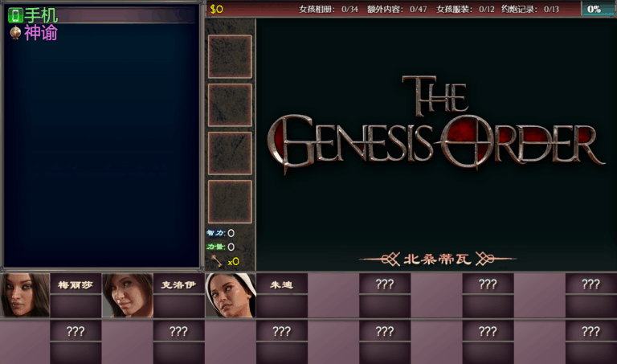This screenshot has width=617, height=364.
Task: Click the green phone icon beside 手机
Action: 14,15
